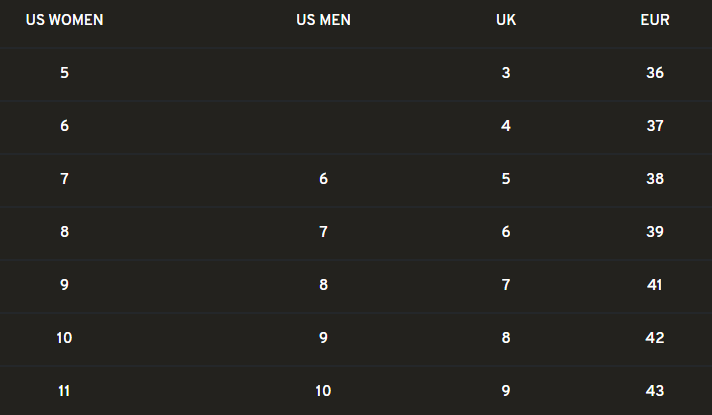Image resolution: width=712 pixels, height=415 pixels.
Task: Select US Women size 6 cell
Action: click(x=64, y=126)
